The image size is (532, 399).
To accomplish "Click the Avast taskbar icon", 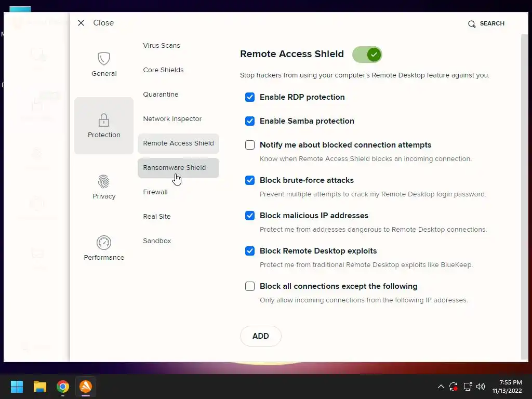I will tap(86, 387).
